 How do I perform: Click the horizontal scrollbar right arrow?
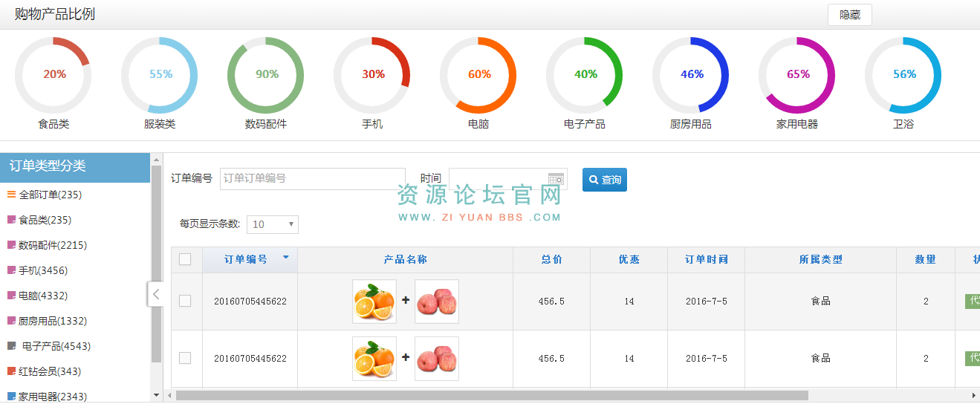click(974, 395)
